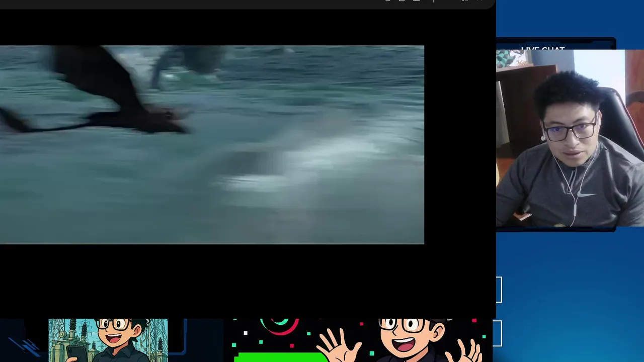Select the webcam feed of the streamer
Screen dimensions: 644x362
[570, 138]
